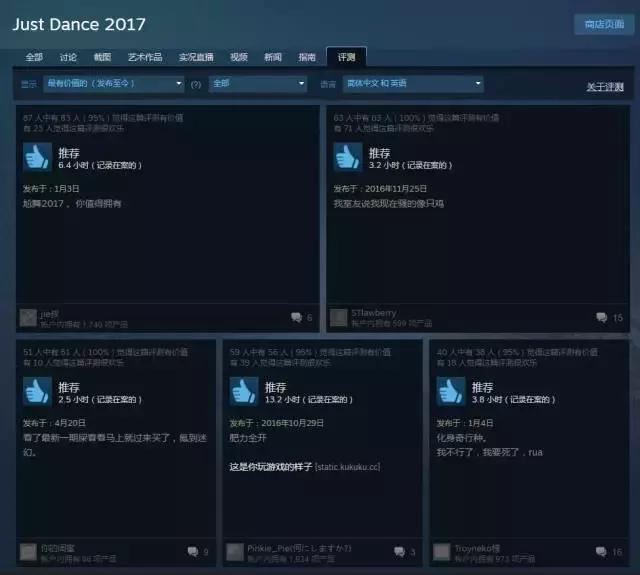The height and width of the screenshot is (575, 640).
Task: Click STlawberry's avatar thumbnail
Action: tap(338, 318)
